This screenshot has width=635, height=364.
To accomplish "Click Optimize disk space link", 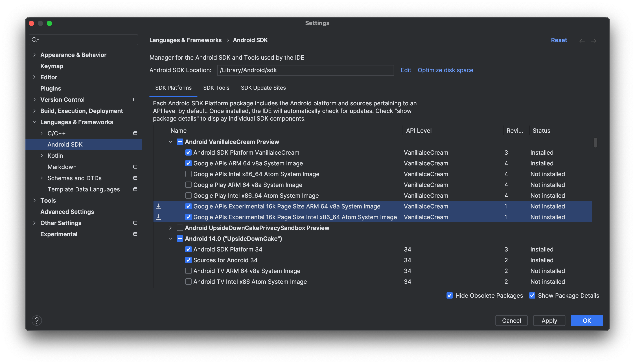I will pos(445,70).
